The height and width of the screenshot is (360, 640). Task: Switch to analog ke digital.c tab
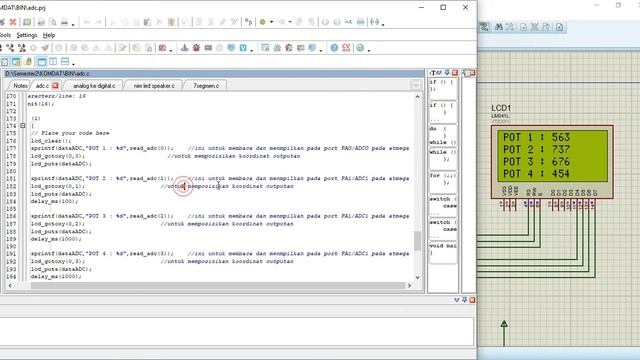[x=94, y=86]
